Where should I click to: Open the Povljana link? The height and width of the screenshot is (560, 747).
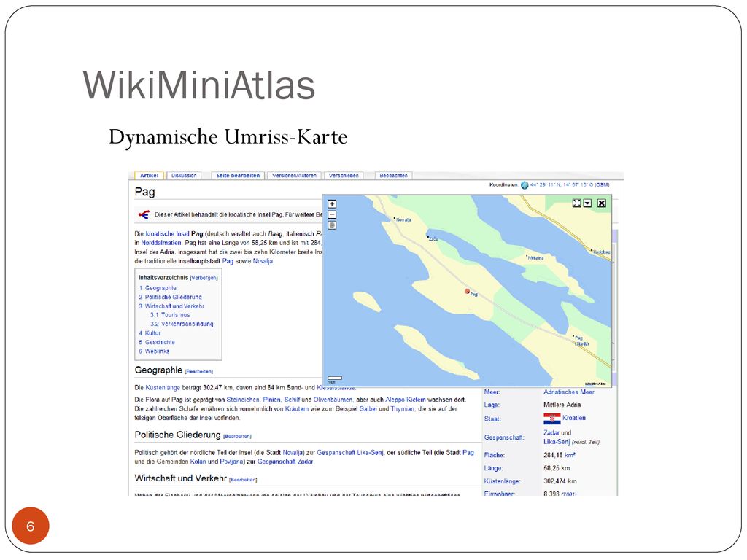(x=231, y=462)
